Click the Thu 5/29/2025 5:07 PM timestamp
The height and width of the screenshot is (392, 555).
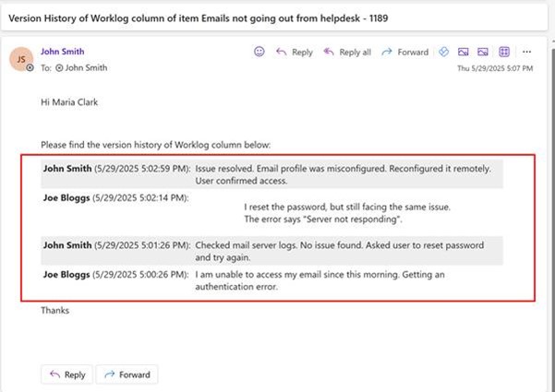click(x=495, y=68)
